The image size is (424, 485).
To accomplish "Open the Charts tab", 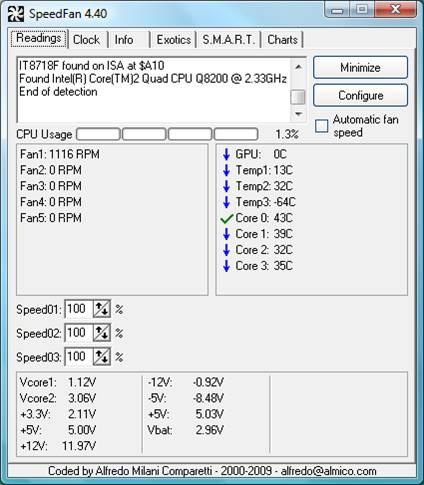I will click(282, 40).
